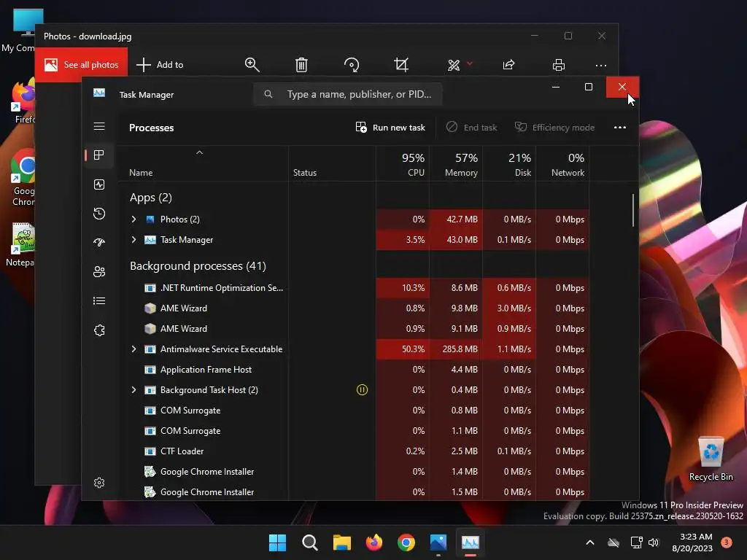Sort processes by Network column
Image resolution: width=747 pixels, height=560 pixels.
(562, 164)
